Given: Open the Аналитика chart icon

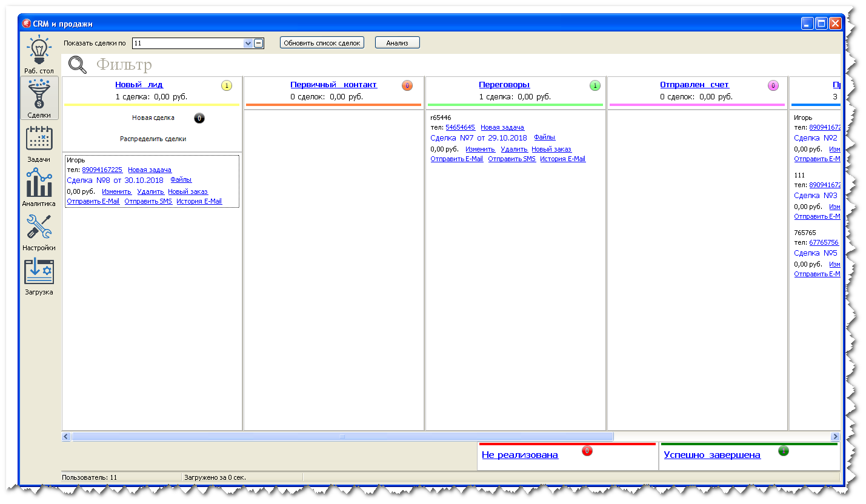Looking at the screenshot, I should (x=39, y=182).
